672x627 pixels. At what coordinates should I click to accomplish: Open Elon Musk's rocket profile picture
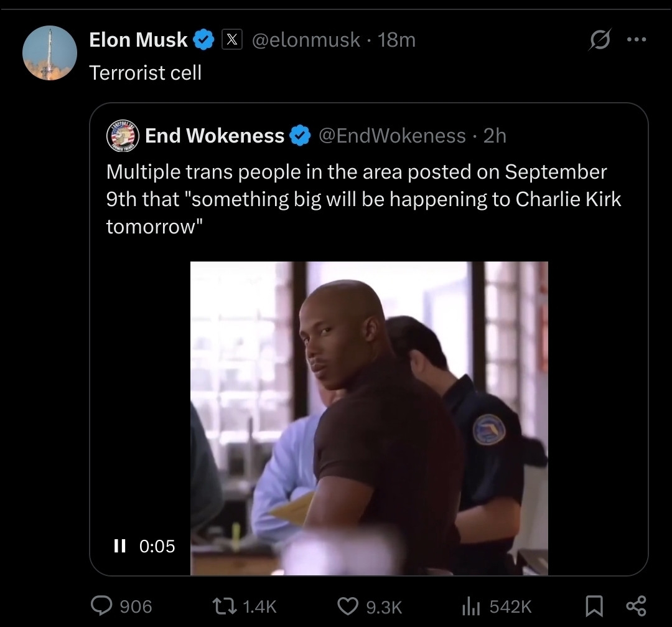coord(50,53)
